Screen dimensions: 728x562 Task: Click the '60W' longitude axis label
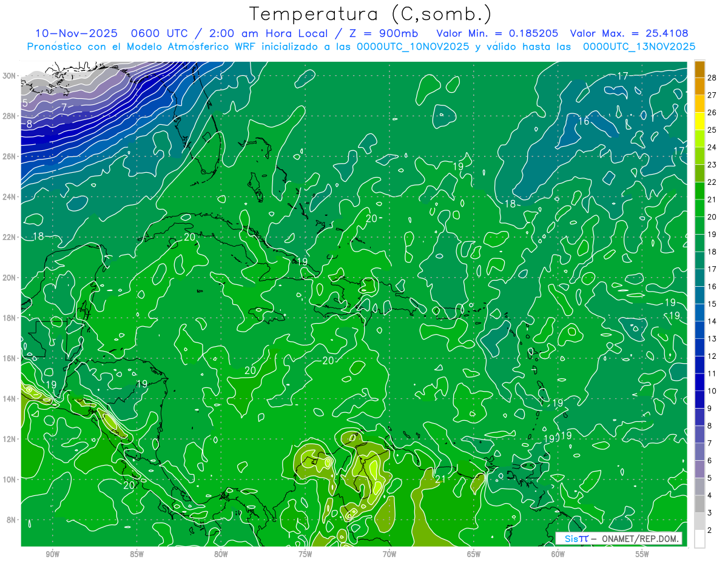558,554
